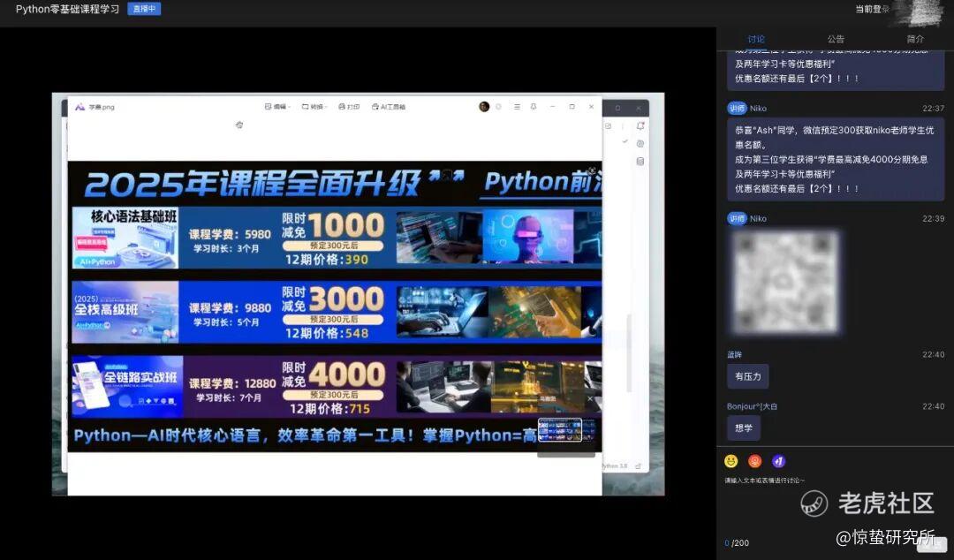Pin the image viewer window on top

tap(534, 107)
